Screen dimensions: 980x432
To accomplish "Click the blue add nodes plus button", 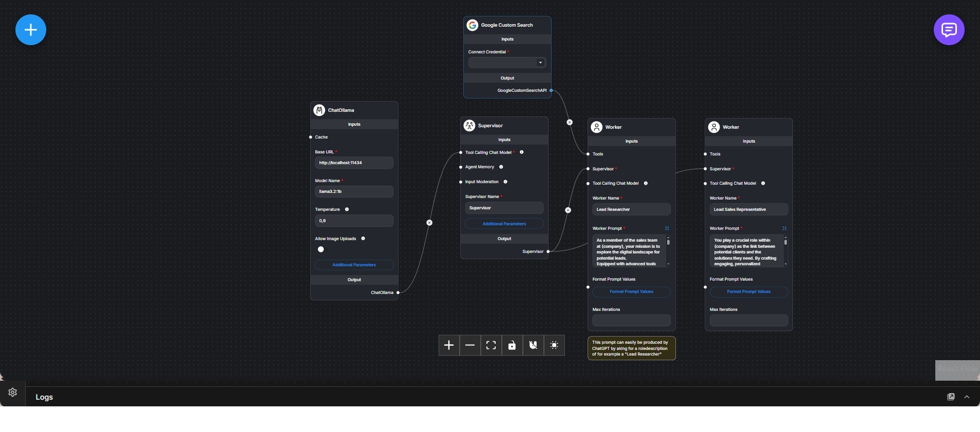I will coord(31,30).
